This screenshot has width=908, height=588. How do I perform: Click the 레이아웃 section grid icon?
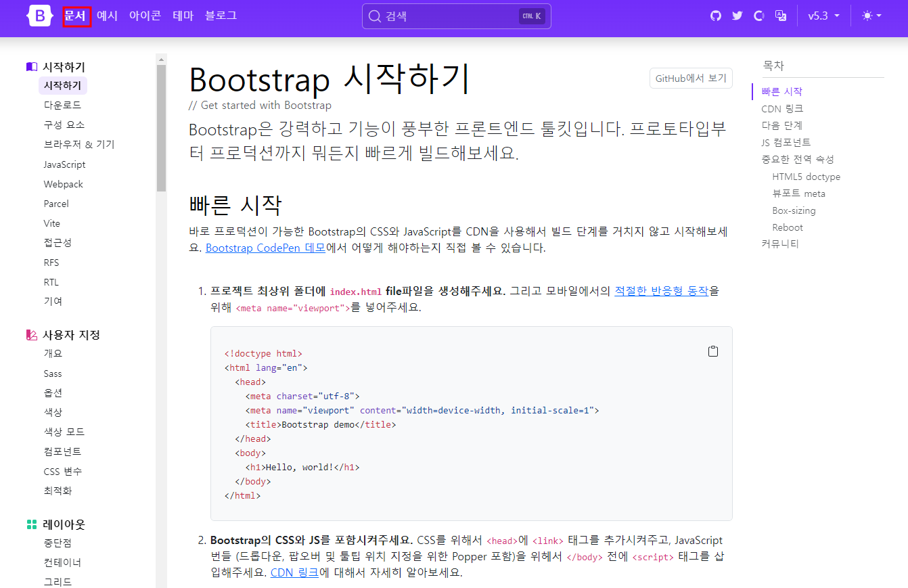(32, 524)
